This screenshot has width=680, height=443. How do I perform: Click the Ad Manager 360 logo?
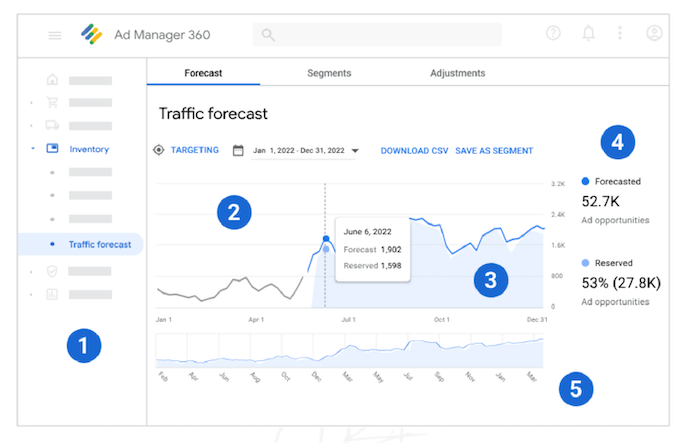pos(92,35)
